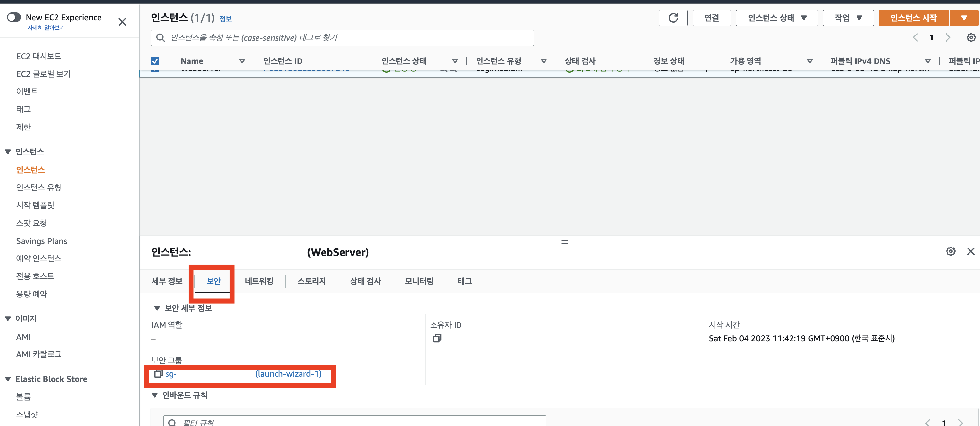Click search magnifier in instance filter

161,38
